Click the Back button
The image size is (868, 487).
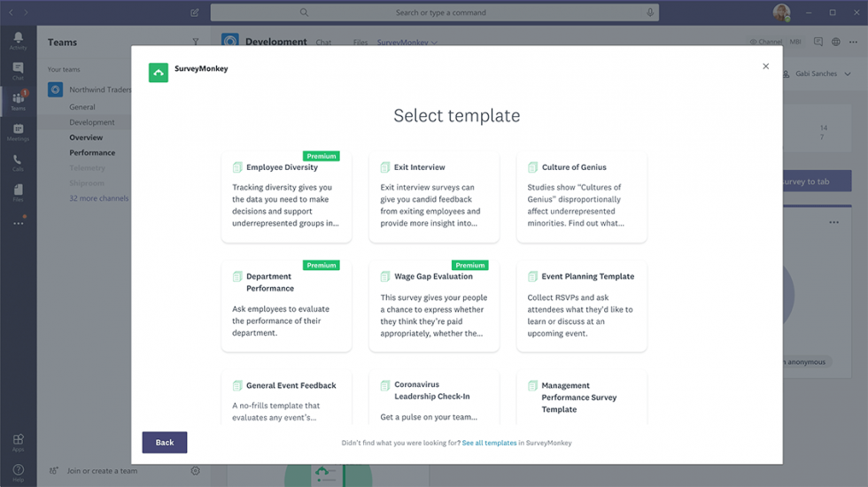tap(165, 442)
